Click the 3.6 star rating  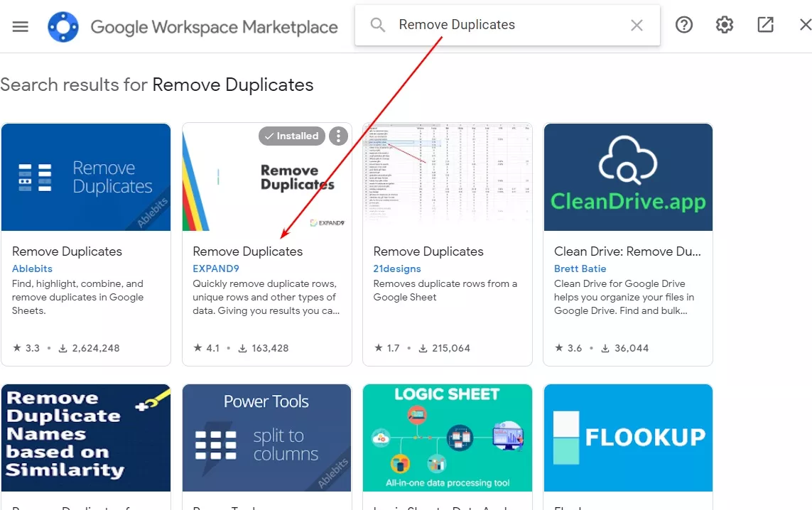coord(568,348)
